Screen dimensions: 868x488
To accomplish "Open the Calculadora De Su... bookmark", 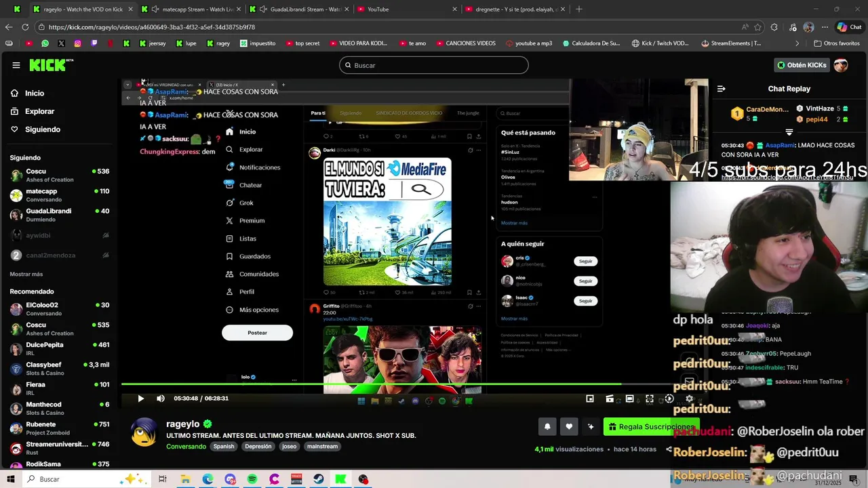I will coord(591,43).
